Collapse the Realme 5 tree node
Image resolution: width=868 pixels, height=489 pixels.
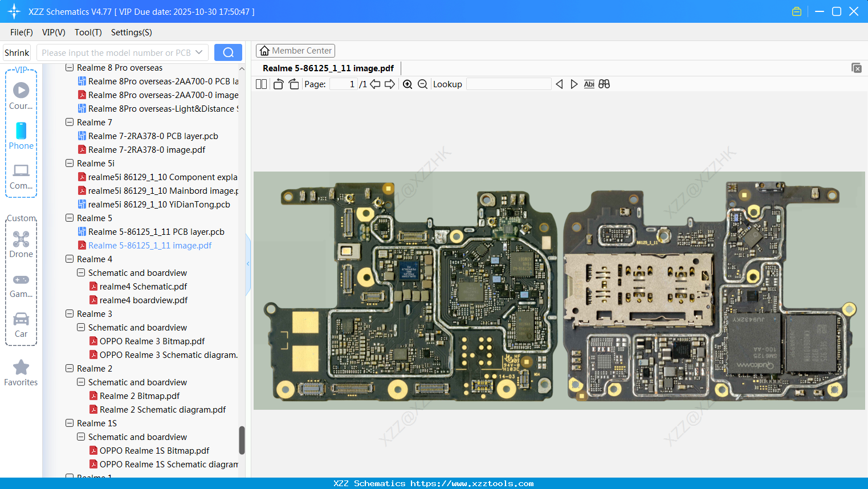tap(70, 218)
